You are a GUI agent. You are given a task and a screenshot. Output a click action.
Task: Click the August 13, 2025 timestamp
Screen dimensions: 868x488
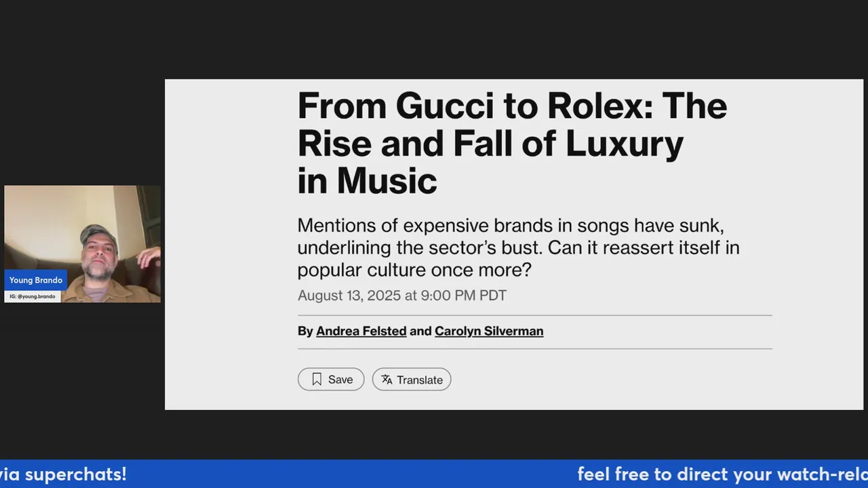pos(402,296)
